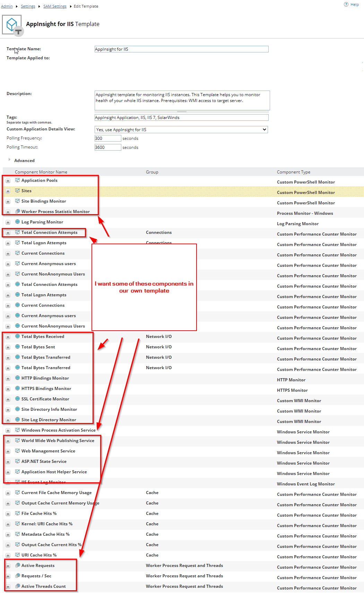Open the Settings breadcrumb link

point(28,6)
